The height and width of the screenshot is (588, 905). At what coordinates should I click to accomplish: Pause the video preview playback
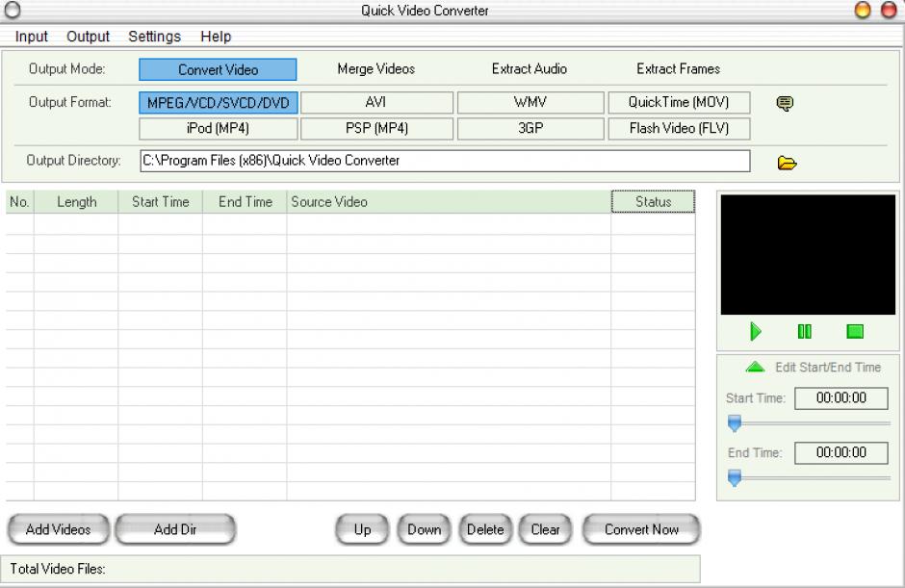click(x=805, y=332)
